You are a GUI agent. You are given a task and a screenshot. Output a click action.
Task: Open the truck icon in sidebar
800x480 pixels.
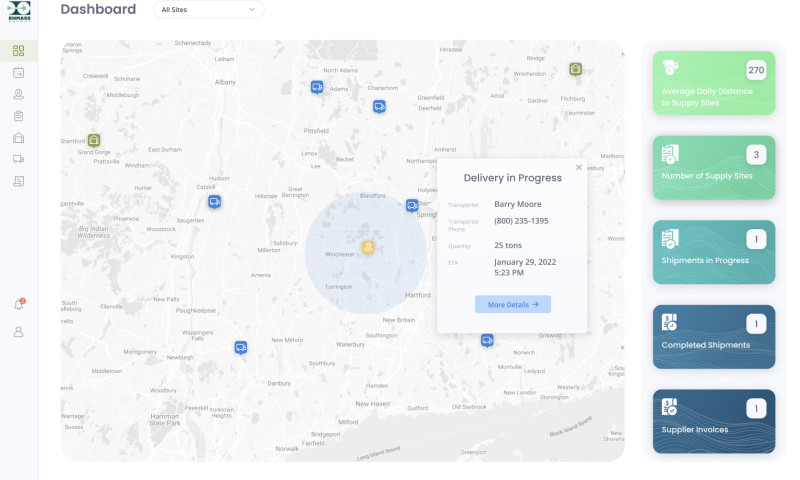tap(18, 159)
